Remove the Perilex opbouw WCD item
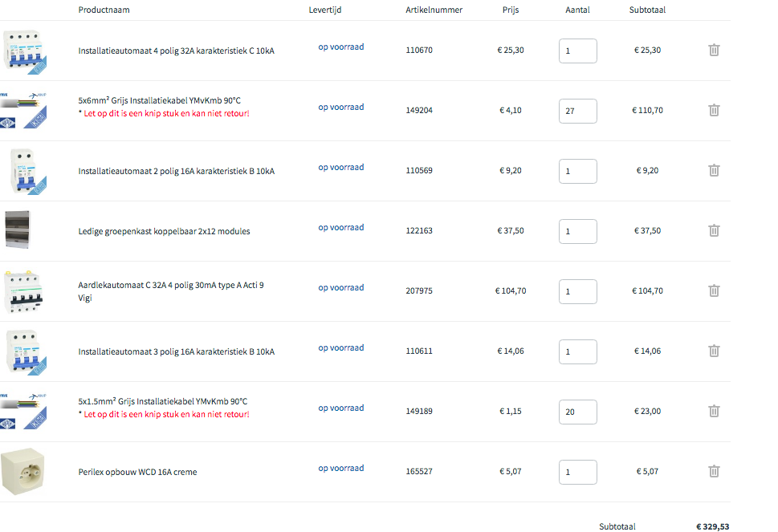Viewport: 778px width, 532px height. (714, 471)
